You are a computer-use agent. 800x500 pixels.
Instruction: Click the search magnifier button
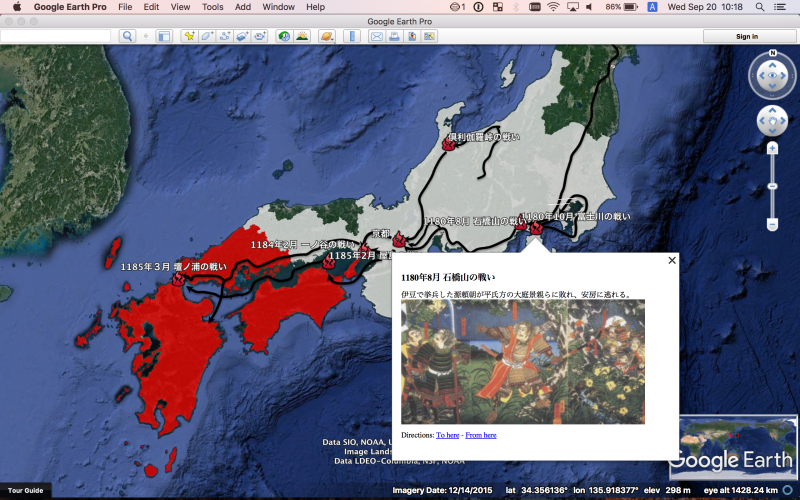coord(127,37)
